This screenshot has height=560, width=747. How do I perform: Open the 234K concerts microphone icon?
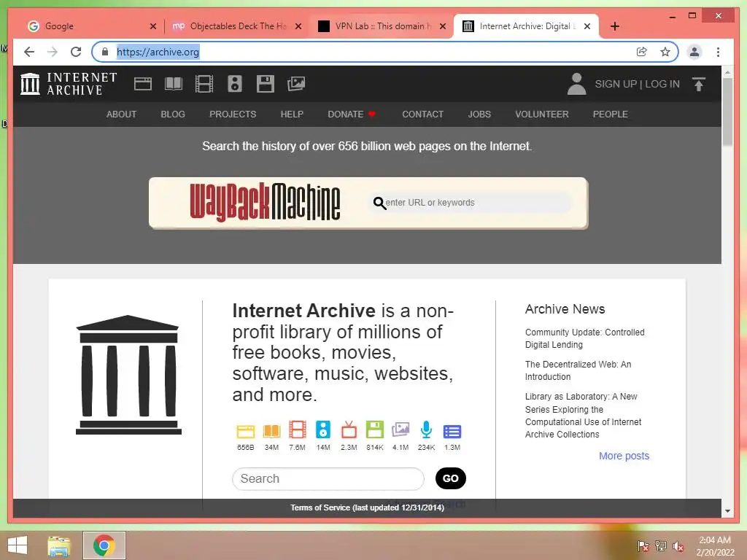(426, 429)
